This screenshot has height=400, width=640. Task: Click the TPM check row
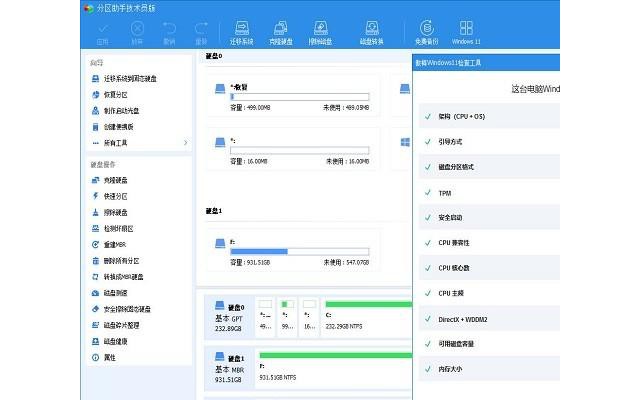[x=489, y=193]
